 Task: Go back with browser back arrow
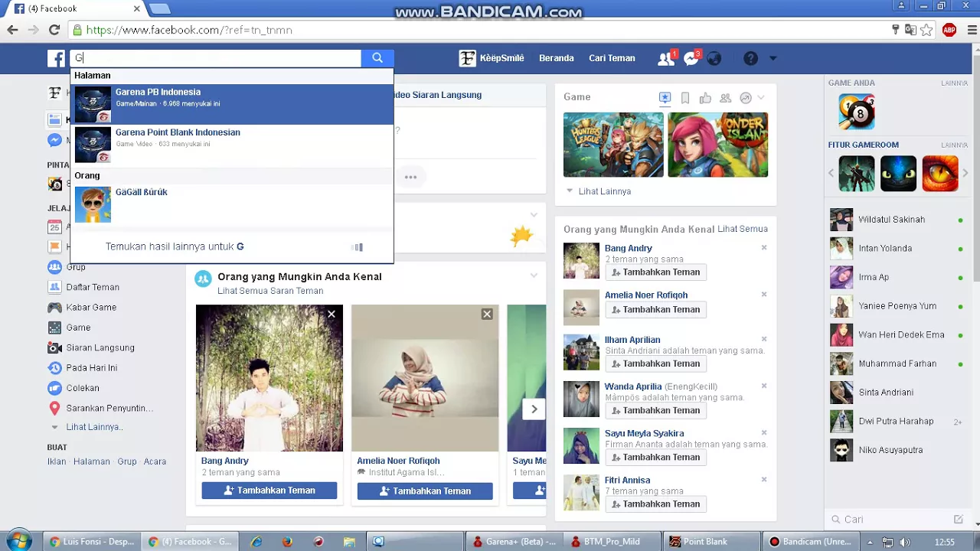[x=12, y=30]
